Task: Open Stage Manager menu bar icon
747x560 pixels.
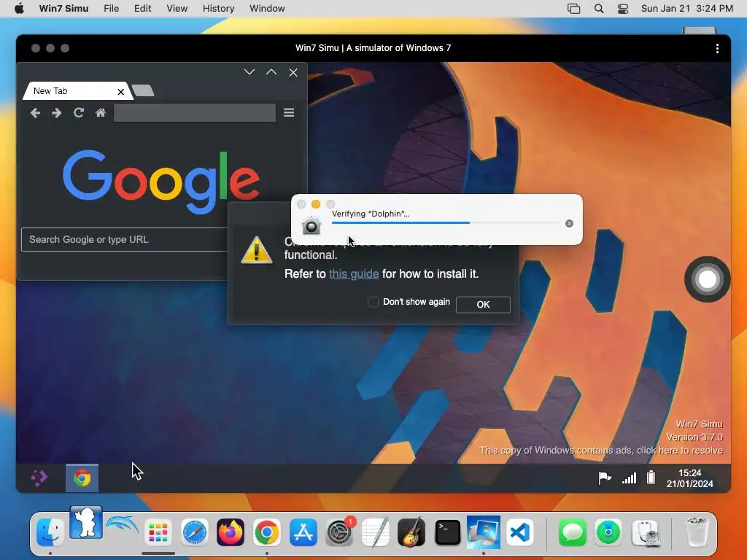Action: [573, 9]
